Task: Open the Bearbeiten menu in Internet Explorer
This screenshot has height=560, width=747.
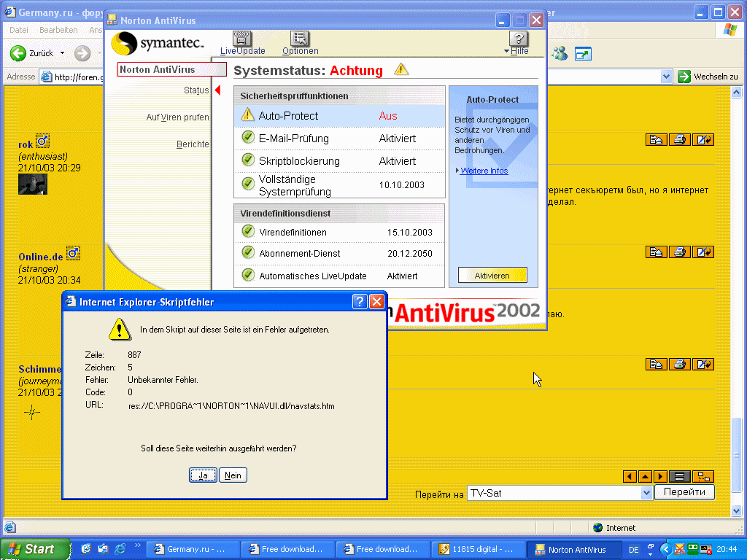Action: click(58, 29)
